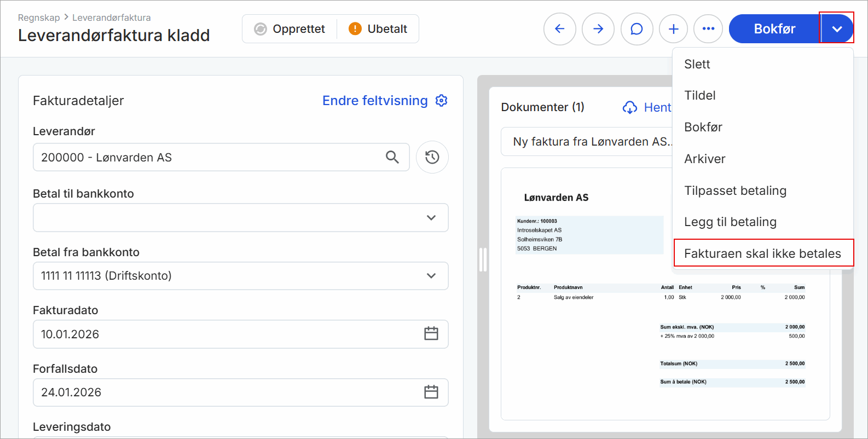Image resolution: width=868 pixels, height=439 pixels.
Task: Click the supplier search magnifier icon
Action: coord(392,158)
